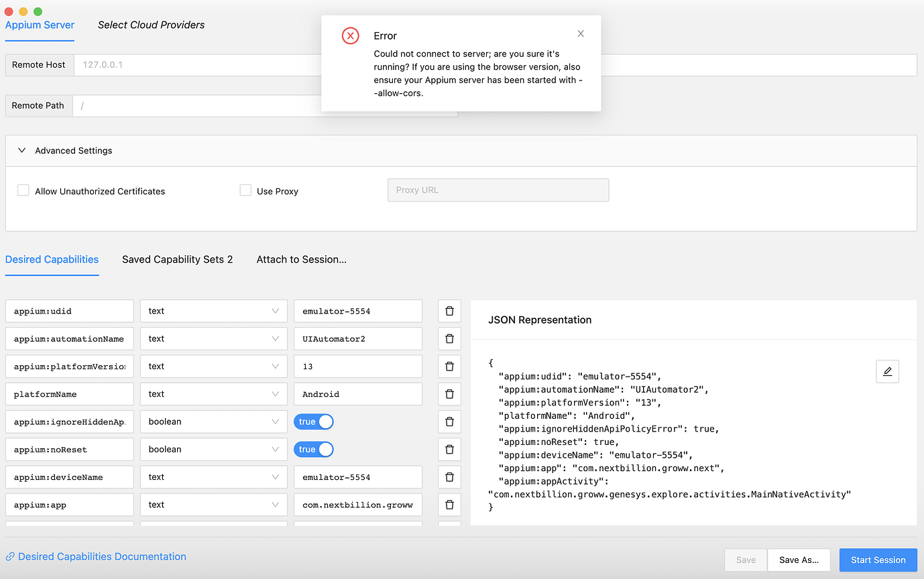Start a new Appium session
The image size is (924, 579).
[x=878, y=560]
